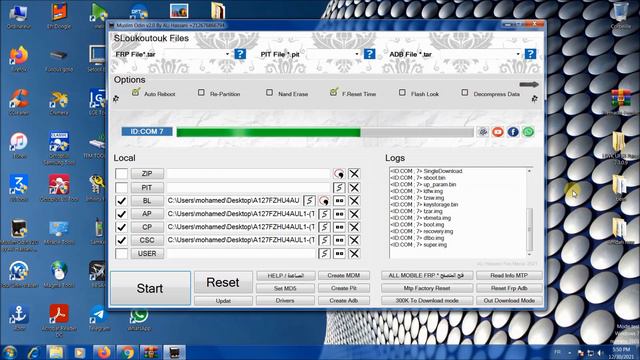Open Firefox from the taskbar

[x=104, y=352]
